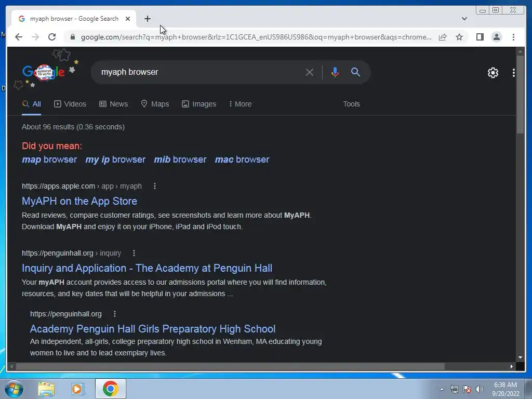Open the Windows Start menu

(x=14, y=389)
